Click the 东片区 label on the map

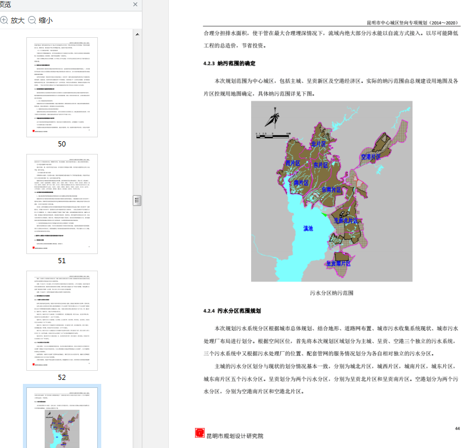[320, 165]
